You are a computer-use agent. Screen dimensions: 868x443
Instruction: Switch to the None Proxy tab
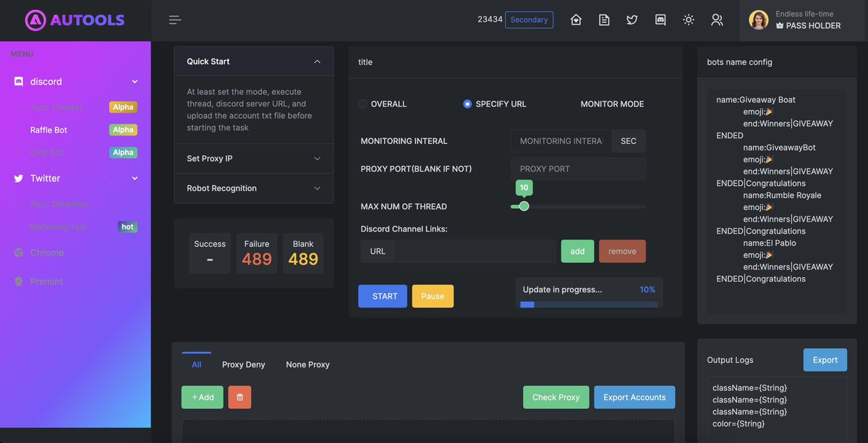tap(307, 365)
